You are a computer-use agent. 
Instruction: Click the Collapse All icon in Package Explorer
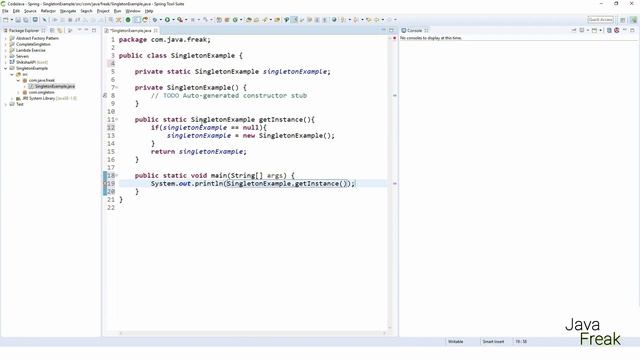52,31
